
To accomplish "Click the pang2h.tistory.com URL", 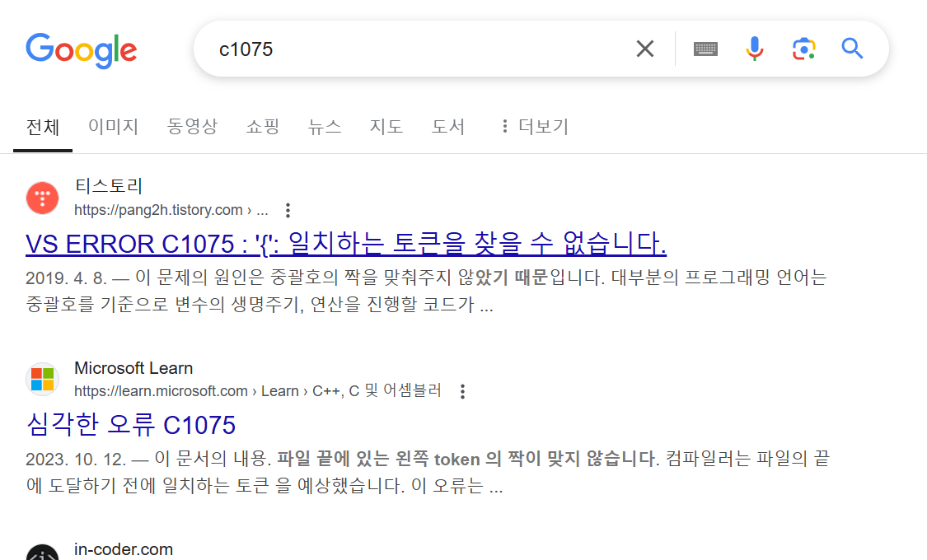I will (x=171, y=210).
